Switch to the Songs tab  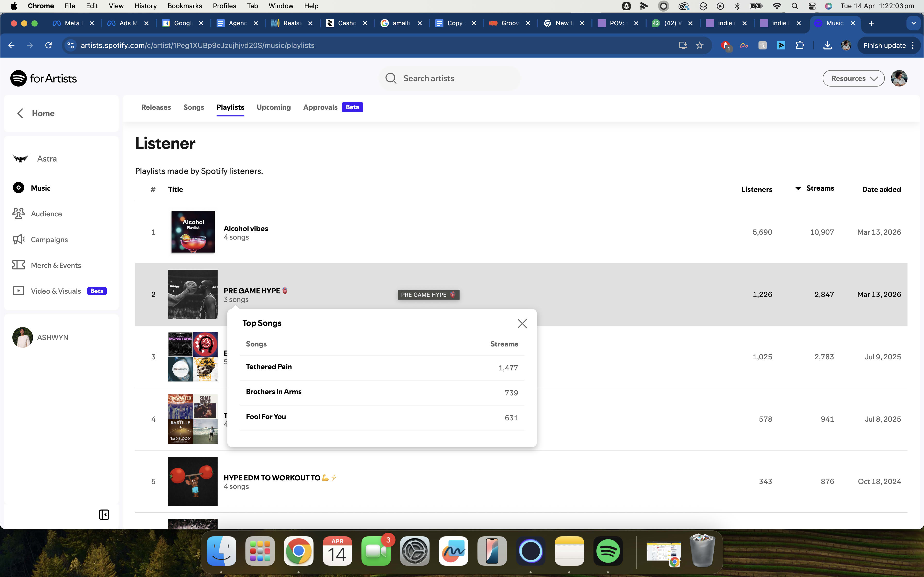(194, 107)
